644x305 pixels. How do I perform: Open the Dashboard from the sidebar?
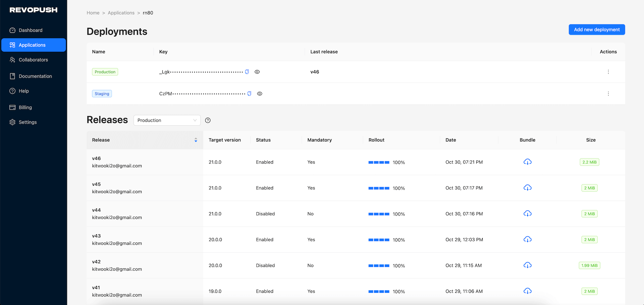[30, 30]
